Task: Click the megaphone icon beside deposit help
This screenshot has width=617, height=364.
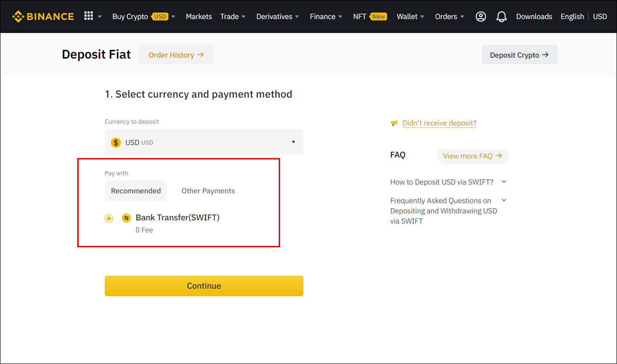Action: click(394, 123)
